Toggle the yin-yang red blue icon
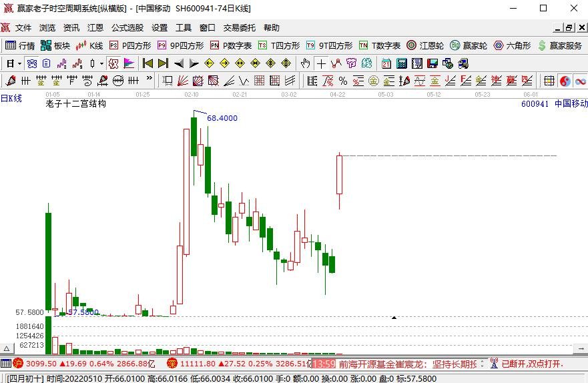 [x=565, y=81]
